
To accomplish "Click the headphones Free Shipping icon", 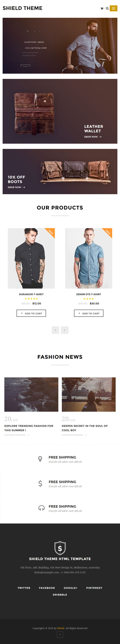I will (41, 508).
